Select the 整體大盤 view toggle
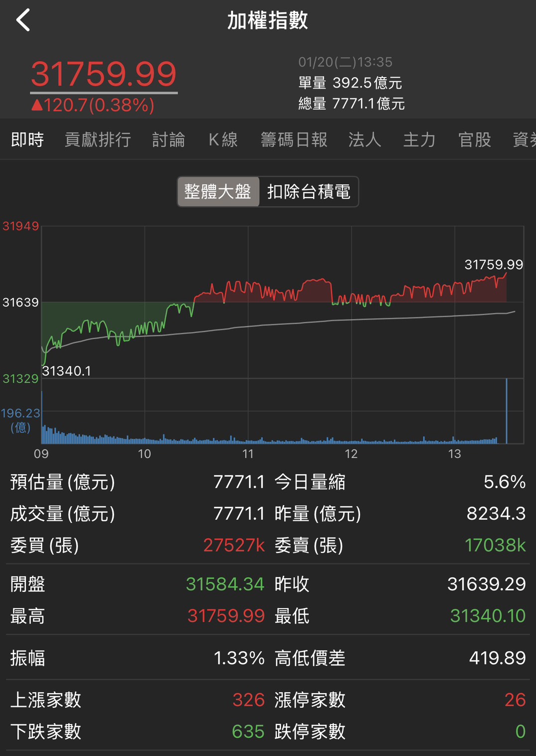The width and height of the screenshot is (536, 756). (218, 192)
